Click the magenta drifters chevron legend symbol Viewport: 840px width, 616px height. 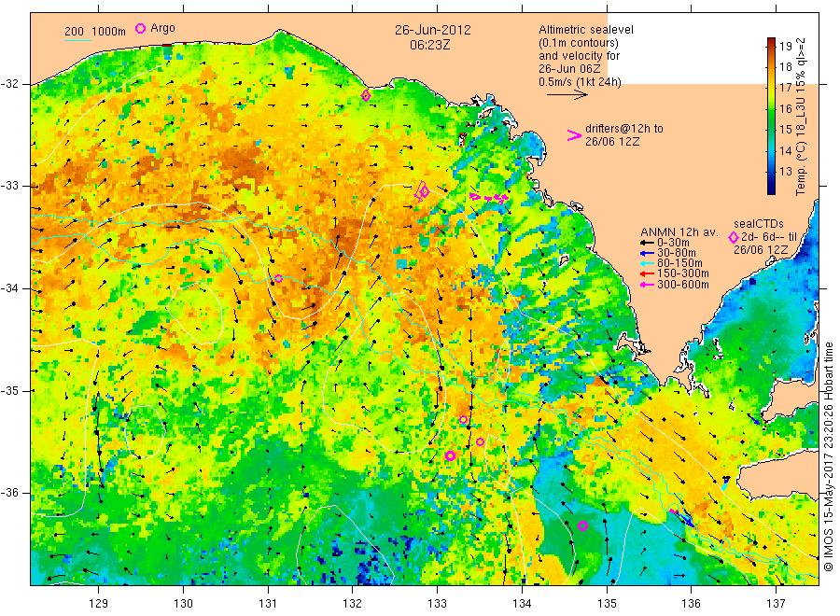(574, 135)
